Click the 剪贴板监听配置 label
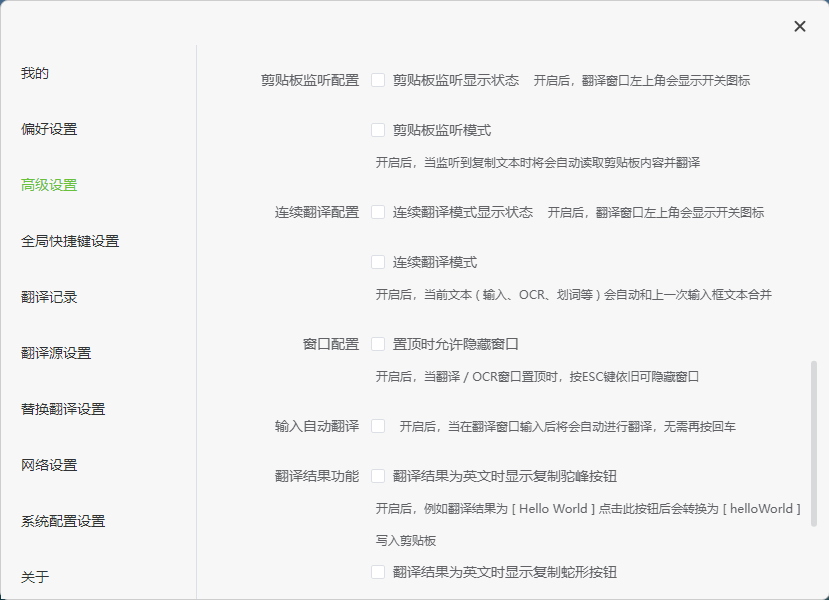This screenshot has height=600, width=829. [x=310, y=80]
